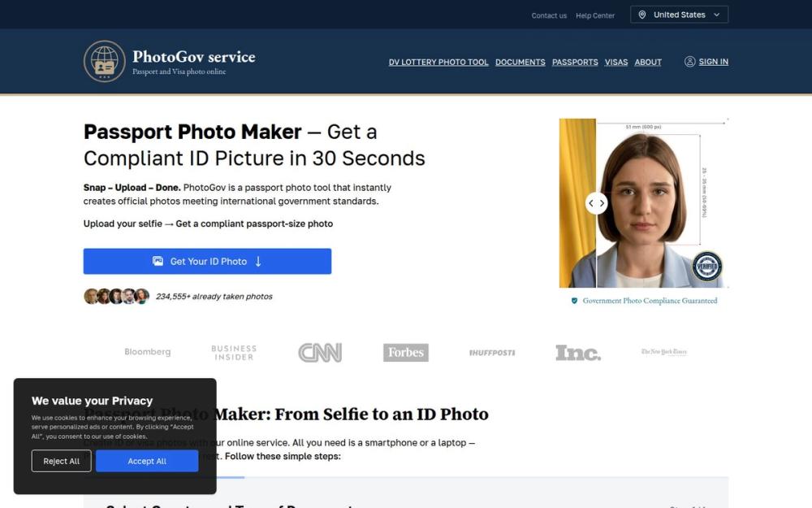Image resolution: width=812 pixels, height=508 pixels.
Task: Click the location pin beside United States
Action: pyautogui.click(x=641, y=14)
